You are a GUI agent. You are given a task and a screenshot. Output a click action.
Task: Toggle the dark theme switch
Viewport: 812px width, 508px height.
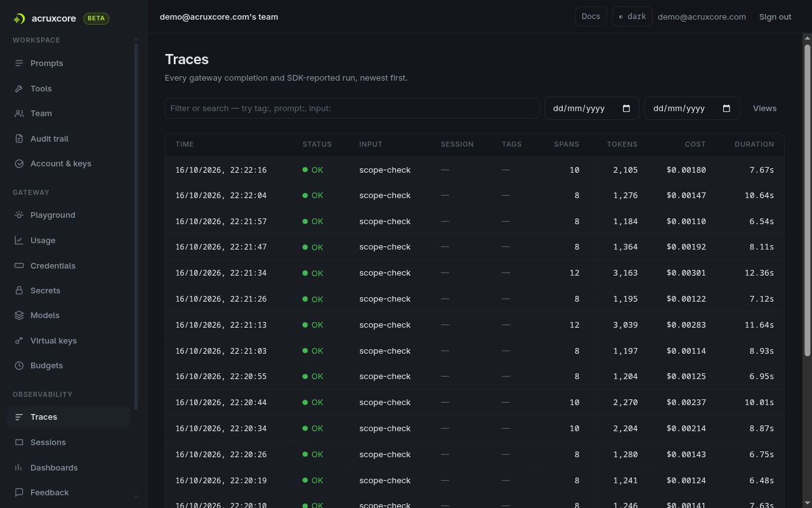632,17
